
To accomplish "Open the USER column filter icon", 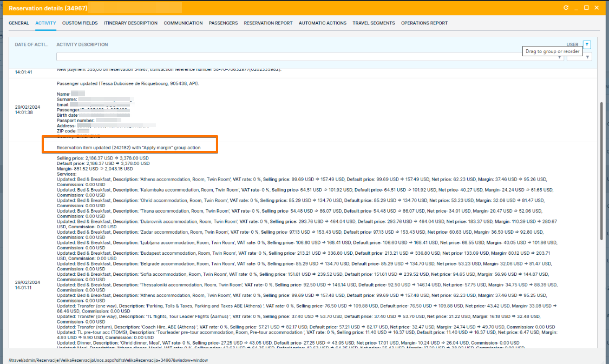I will (587, 45).
